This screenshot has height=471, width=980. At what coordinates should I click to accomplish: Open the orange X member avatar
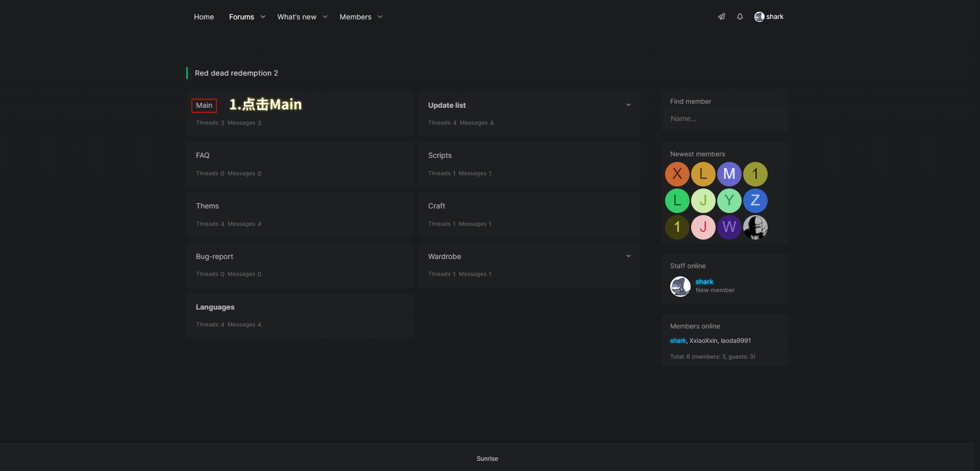pyautogui.click(x=677, y=174)
